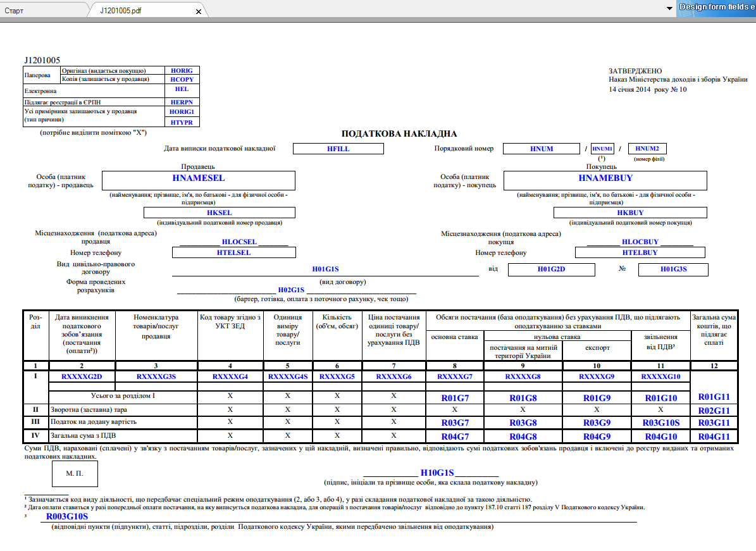
Task: Click the HNAMEBUY buyer name field
Action: click(x=605, y=179)
